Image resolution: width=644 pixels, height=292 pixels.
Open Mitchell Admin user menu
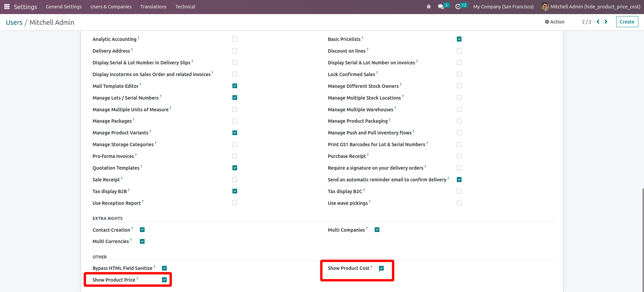591,7
